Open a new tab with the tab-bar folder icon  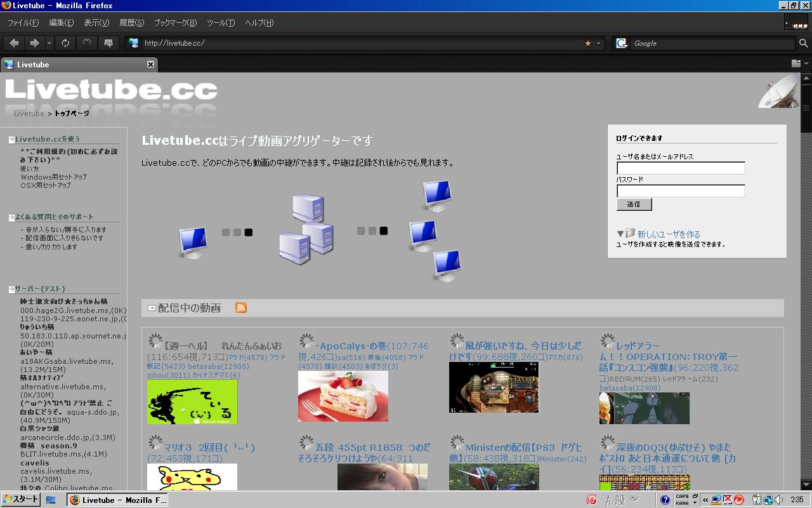click(x=796, y=63)
